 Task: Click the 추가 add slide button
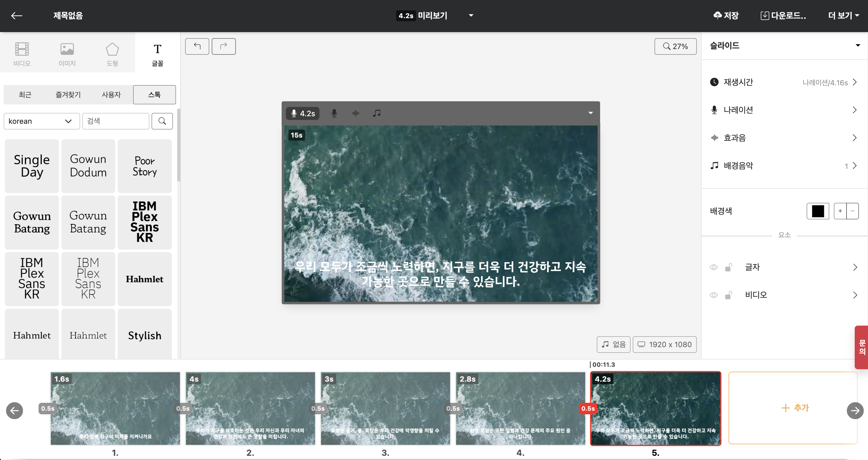click(x=793, y=408)
